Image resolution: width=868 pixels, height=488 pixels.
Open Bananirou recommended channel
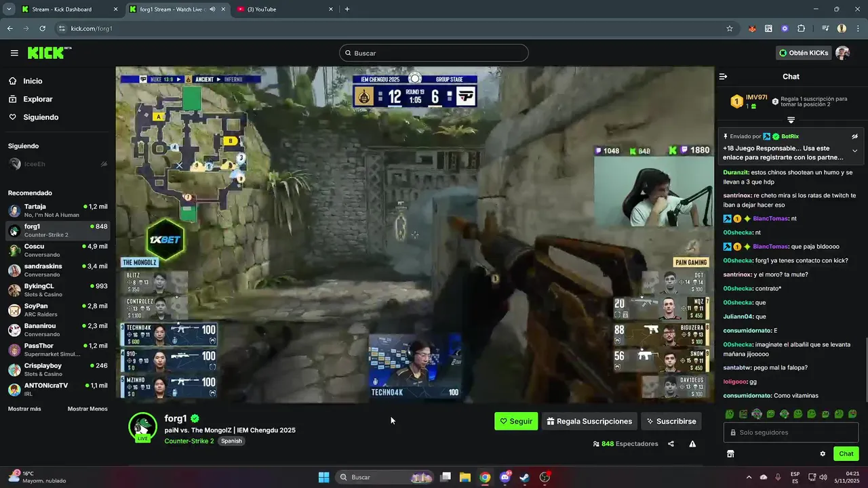[x=58, y=329]
